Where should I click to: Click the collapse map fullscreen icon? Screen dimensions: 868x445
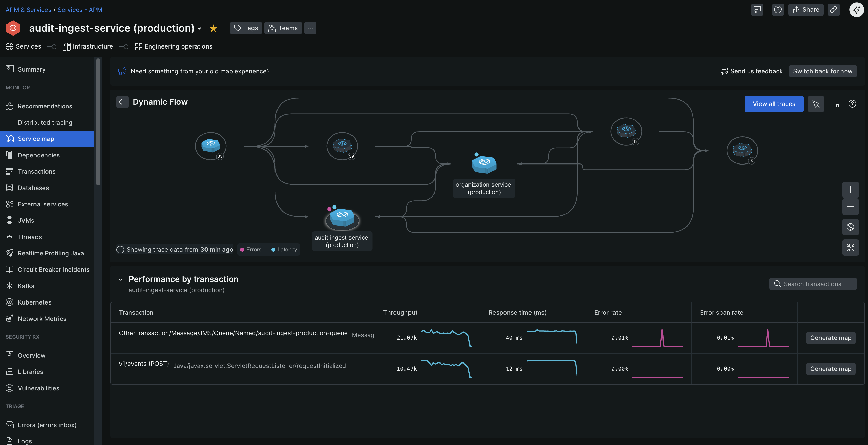click(850, 248)
